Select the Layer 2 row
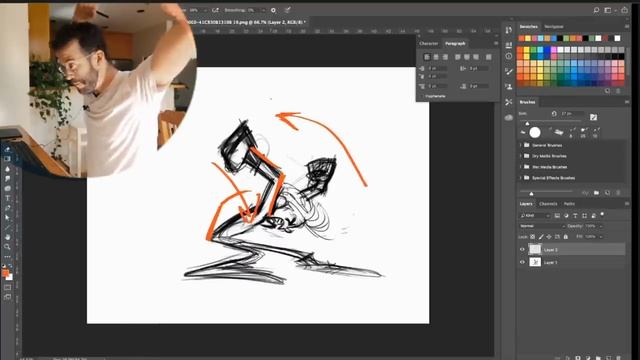Screen dimensions: 640x360 571,249
